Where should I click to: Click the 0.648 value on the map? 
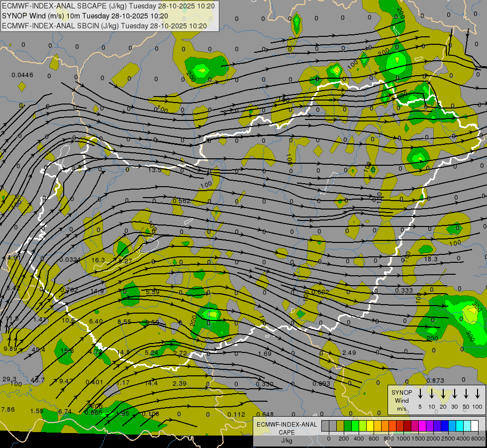[x=265, y=414]
